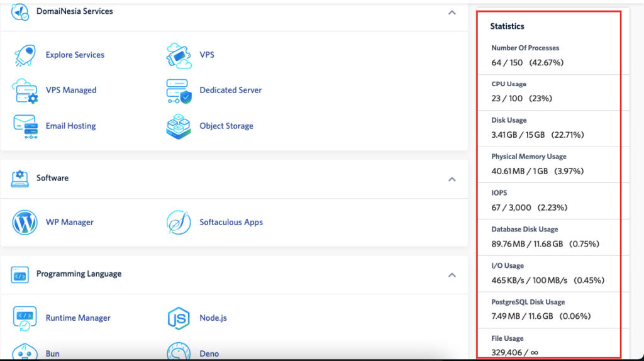The image size is (644, 361).
Task: Click the Programming Language header title
Action: coord(79,274)
